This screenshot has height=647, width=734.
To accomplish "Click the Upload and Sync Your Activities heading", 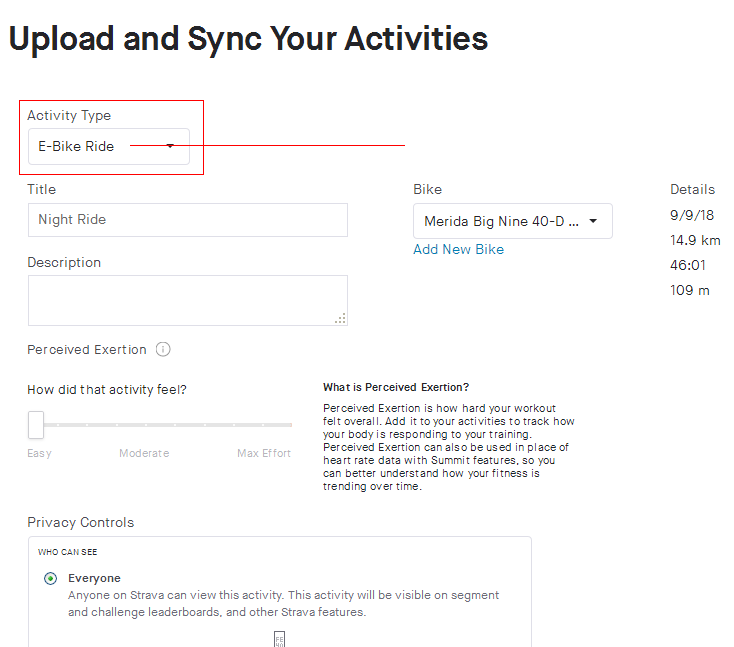I will 248,39.
